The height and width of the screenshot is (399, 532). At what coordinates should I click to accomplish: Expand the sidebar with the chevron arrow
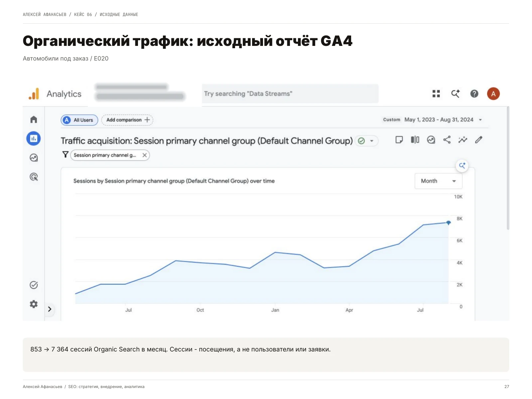[50, 309]
